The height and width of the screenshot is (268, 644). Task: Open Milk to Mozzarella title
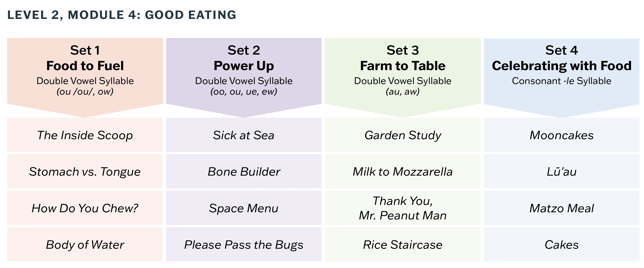pyautogui.click(x=403, y=172)
